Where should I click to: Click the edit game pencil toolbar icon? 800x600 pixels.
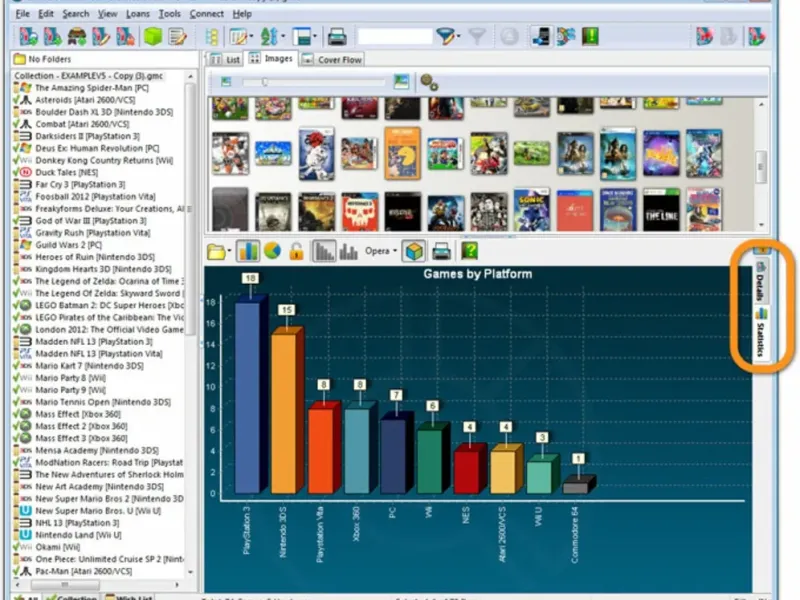pyautogui.click(x=101, y=36)
